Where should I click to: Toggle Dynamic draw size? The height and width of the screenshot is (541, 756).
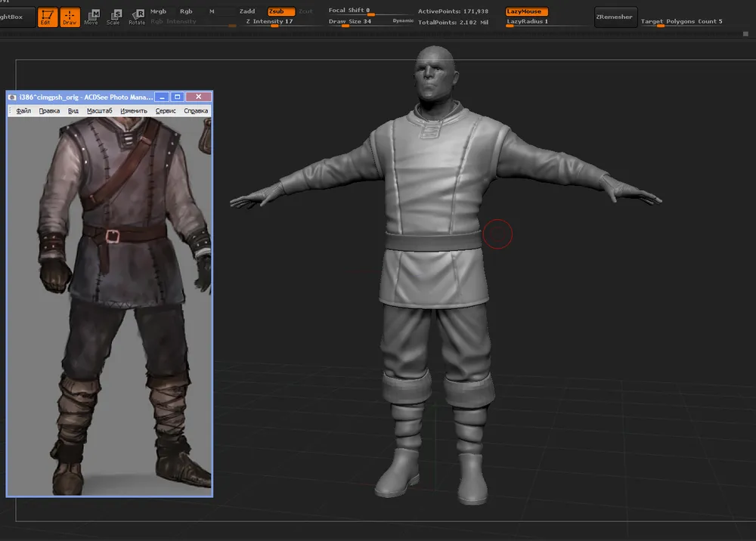tap(403, 21)
